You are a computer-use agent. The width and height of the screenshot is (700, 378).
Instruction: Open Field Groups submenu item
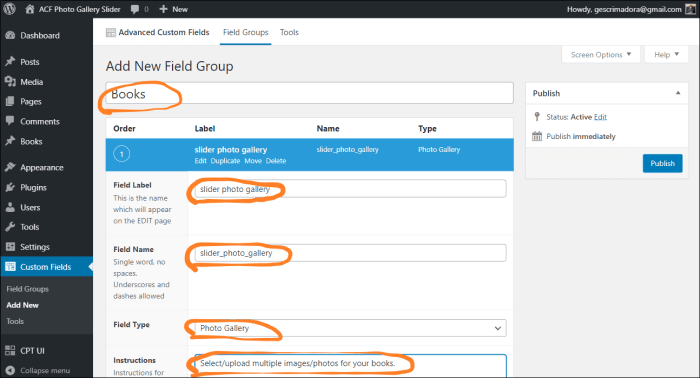pyautogui.click(x=28, y=289)
